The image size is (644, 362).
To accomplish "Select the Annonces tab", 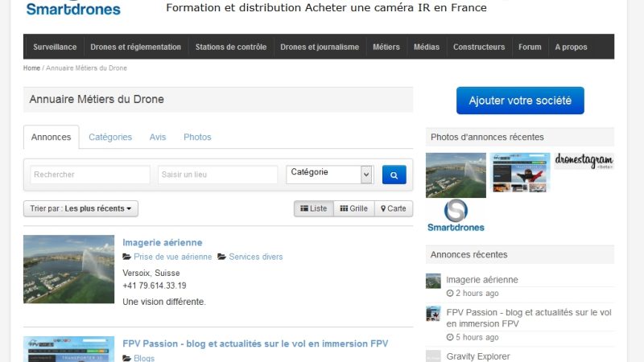I will pos(51,137).
